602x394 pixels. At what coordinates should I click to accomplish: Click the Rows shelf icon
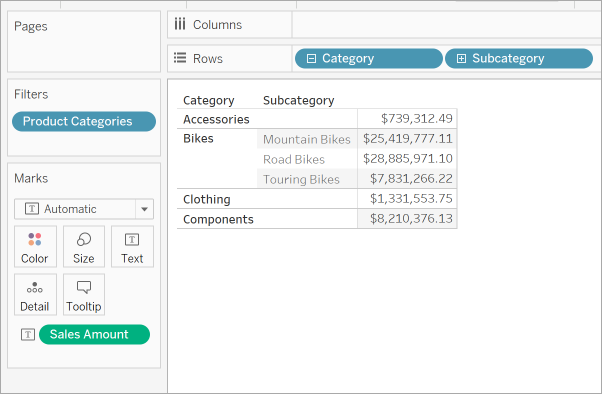click(x=180, y=58)
